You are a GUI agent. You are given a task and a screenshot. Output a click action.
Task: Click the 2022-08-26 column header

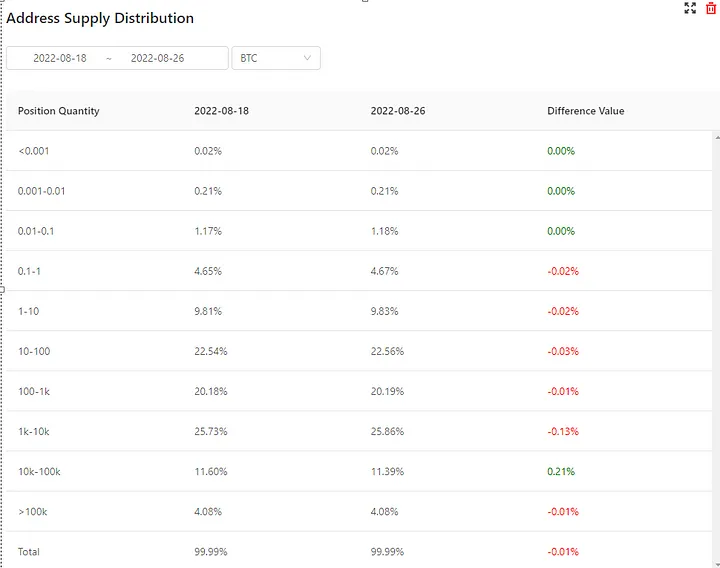point(397,111)
